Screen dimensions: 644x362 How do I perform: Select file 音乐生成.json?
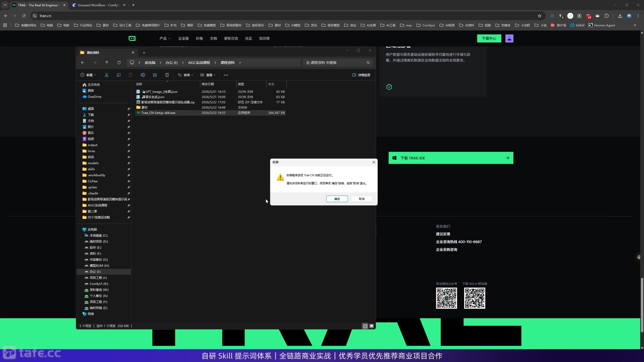[x=211, y=97]
